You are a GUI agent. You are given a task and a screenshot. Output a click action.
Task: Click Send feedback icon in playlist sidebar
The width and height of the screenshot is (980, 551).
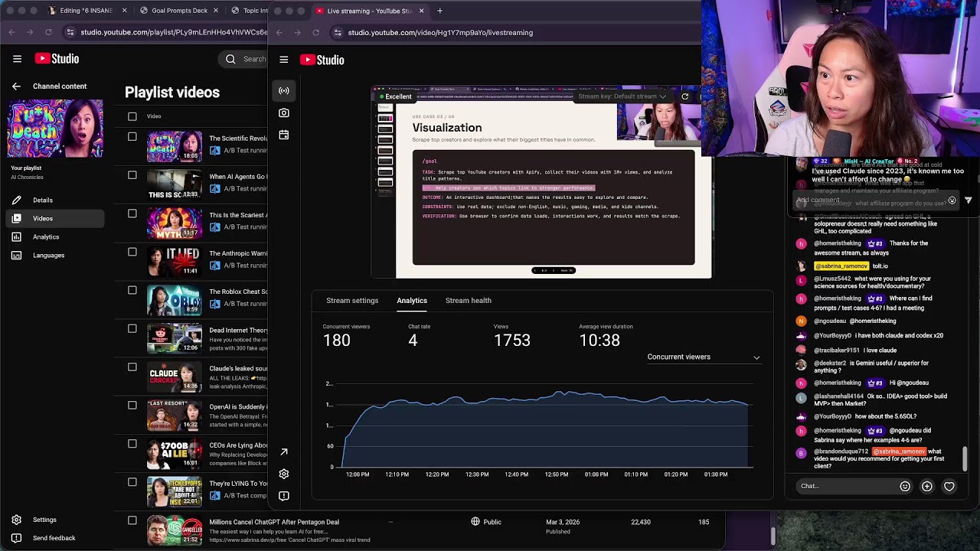tap(16, 538)
